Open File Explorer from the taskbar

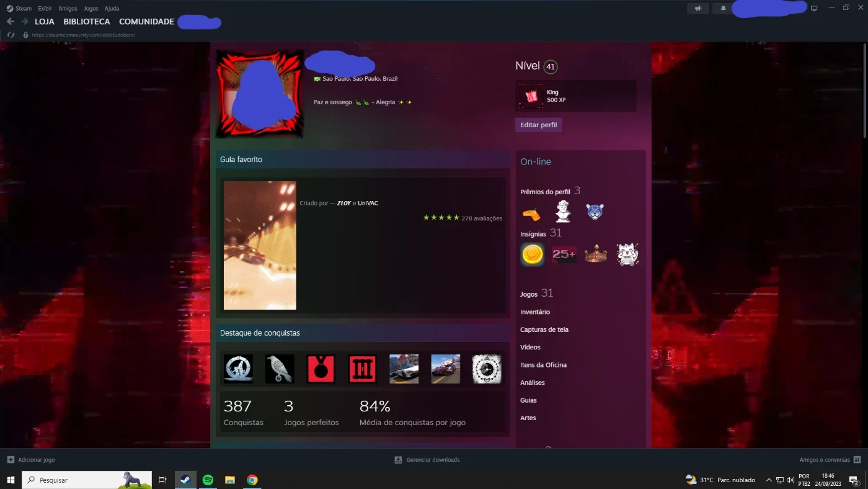pyautogui.click(x=230, y=480)
